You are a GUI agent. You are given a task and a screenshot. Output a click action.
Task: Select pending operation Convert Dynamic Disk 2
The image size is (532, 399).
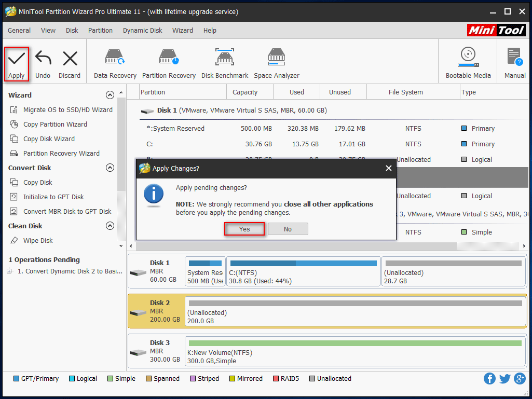point(70,271)
